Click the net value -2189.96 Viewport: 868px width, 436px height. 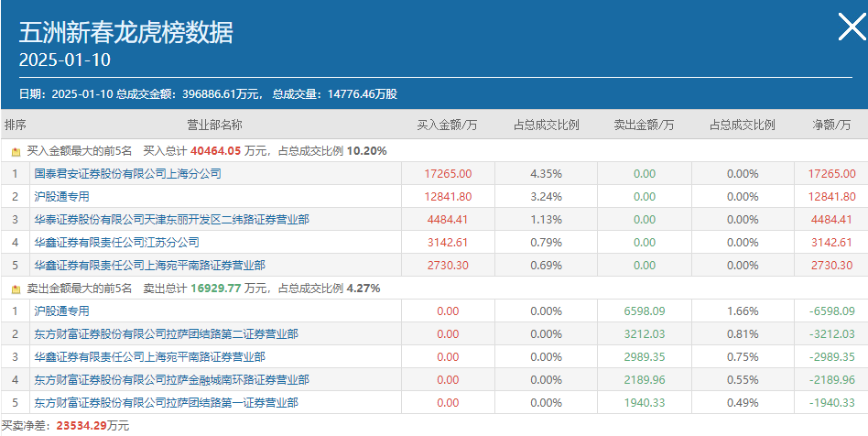(831, 380)
